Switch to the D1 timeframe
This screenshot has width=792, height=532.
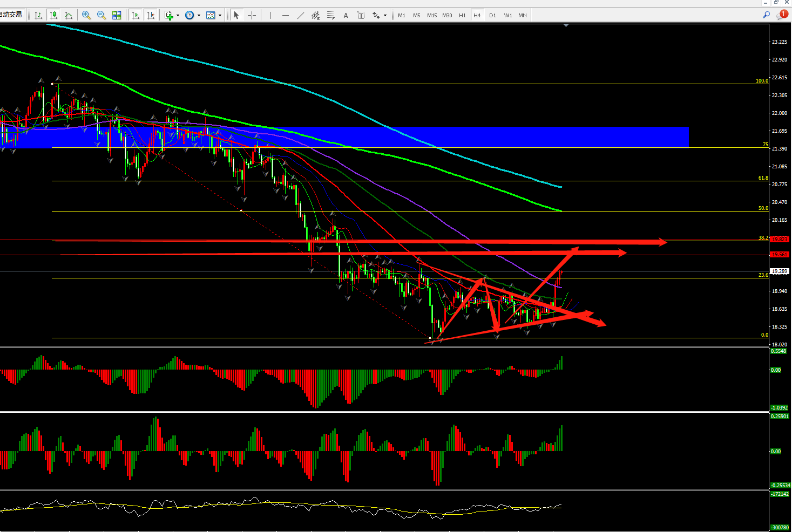492,15
